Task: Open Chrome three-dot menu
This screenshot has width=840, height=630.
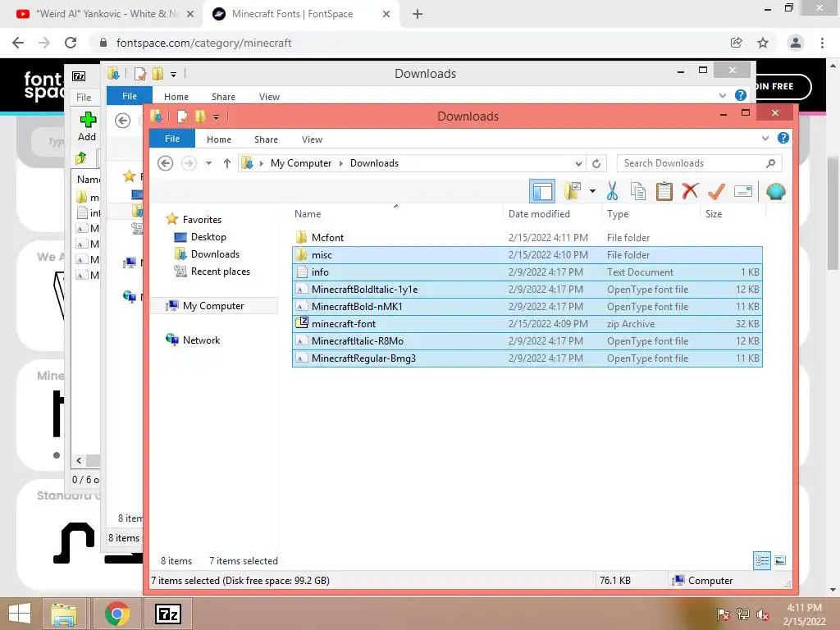Action: point(822,43)
